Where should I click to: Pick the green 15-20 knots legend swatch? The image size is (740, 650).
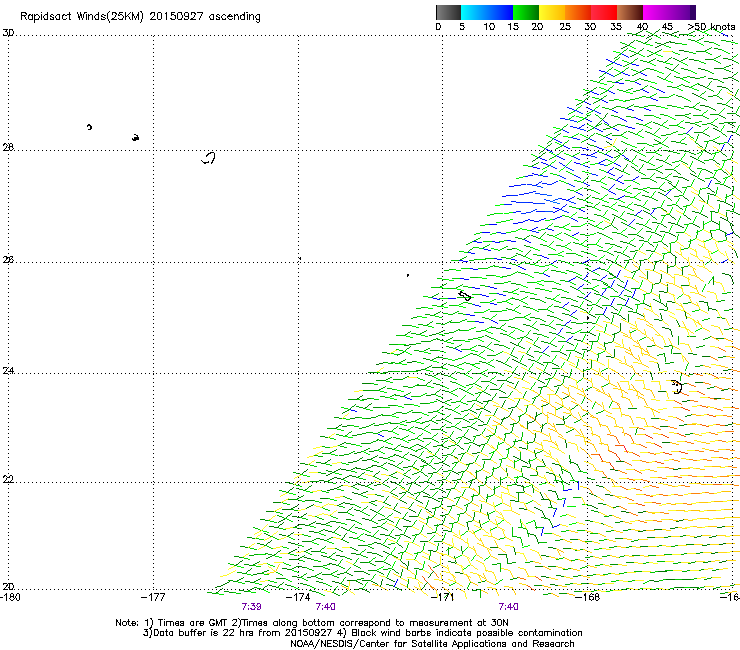point(526,12)
